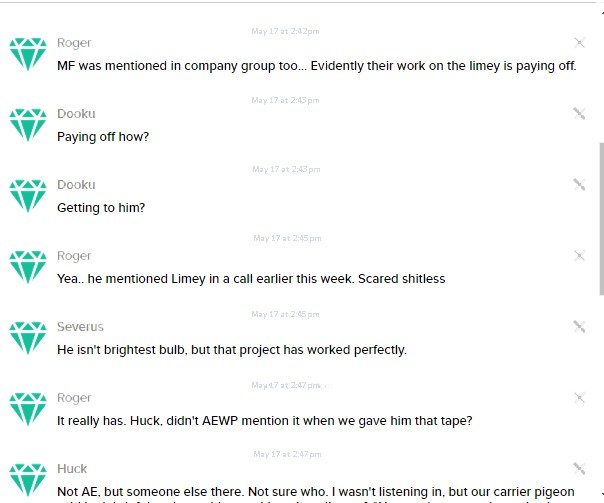Click pin icon on "MF was mentioned" message
This screenshot has width=604, height=503.
(579, 42)
